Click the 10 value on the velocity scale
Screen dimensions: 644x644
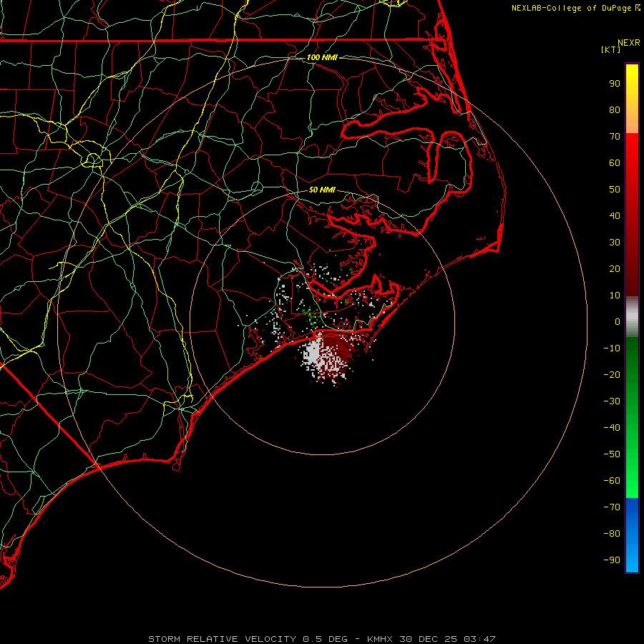(615, 296)
